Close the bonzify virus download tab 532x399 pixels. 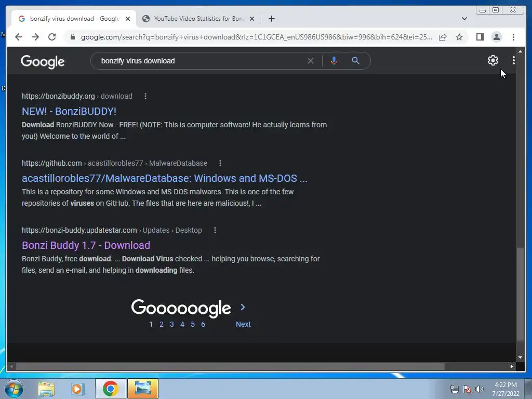128,19
